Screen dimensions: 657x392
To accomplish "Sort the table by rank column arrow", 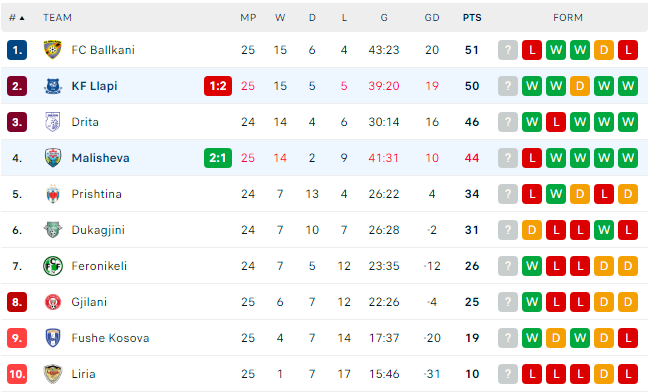I will pos(22,18).
